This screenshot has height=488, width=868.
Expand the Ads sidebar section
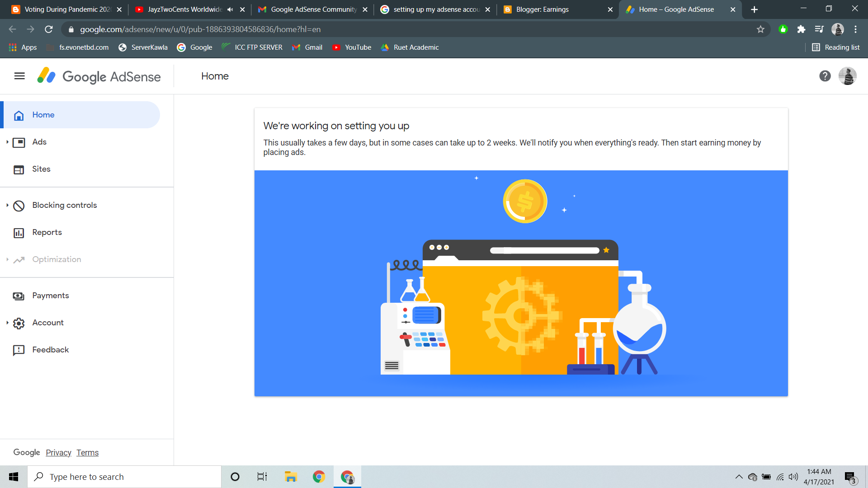tap(7, 142)
